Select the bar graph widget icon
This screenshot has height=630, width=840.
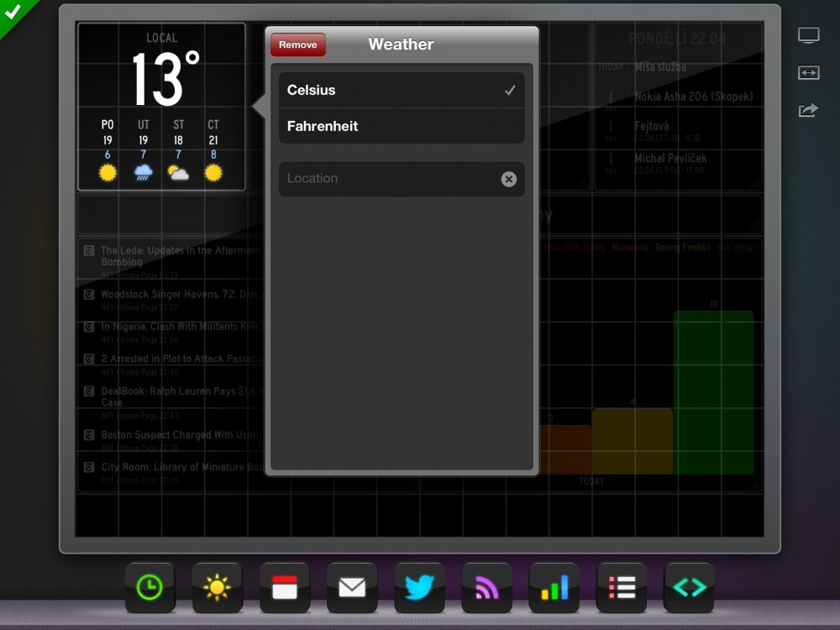553,588
